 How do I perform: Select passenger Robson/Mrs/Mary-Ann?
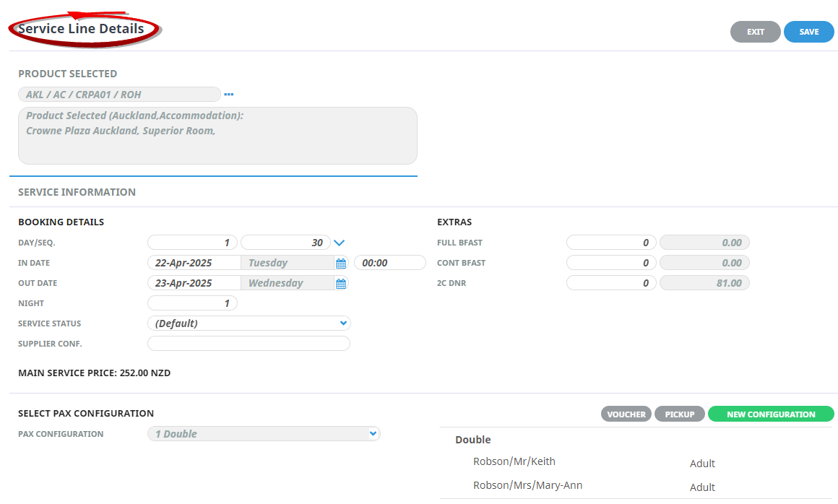click(x=527, y=485)
